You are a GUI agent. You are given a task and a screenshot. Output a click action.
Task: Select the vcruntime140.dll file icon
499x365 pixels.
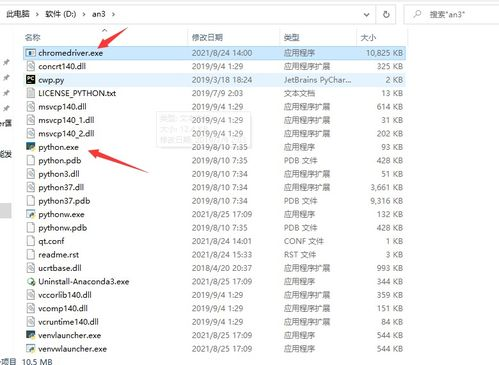tap(31, 322)
